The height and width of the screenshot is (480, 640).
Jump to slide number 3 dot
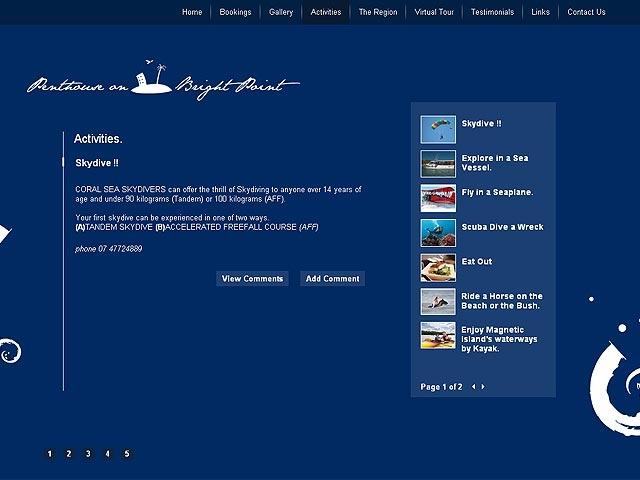[88, 454]
